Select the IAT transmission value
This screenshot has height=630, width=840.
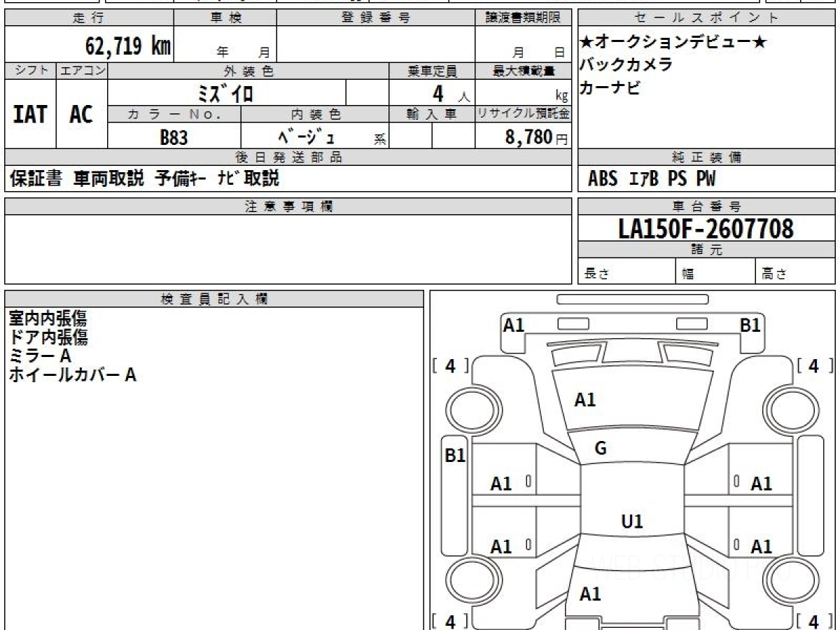pos(30,114)
